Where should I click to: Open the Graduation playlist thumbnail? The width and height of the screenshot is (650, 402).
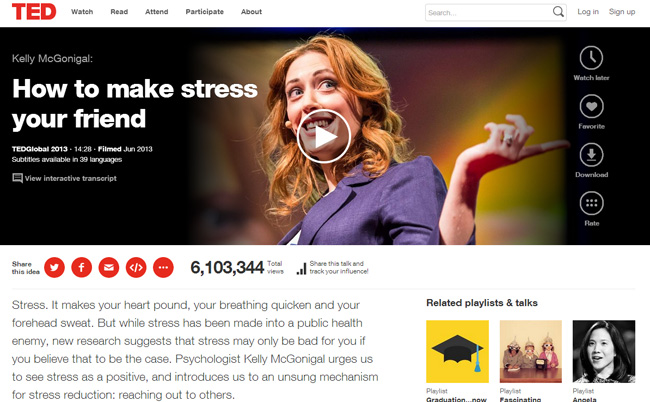pyautogui.click(x=457, y=351)
